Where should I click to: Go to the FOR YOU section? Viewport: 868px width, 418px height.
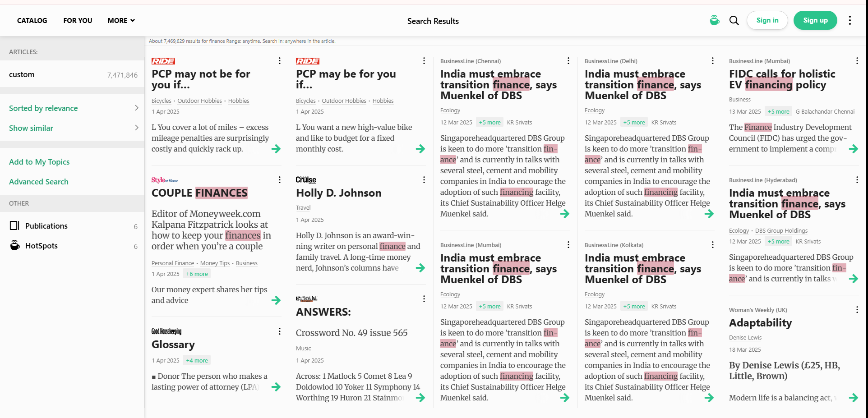(x=78, y=21)
